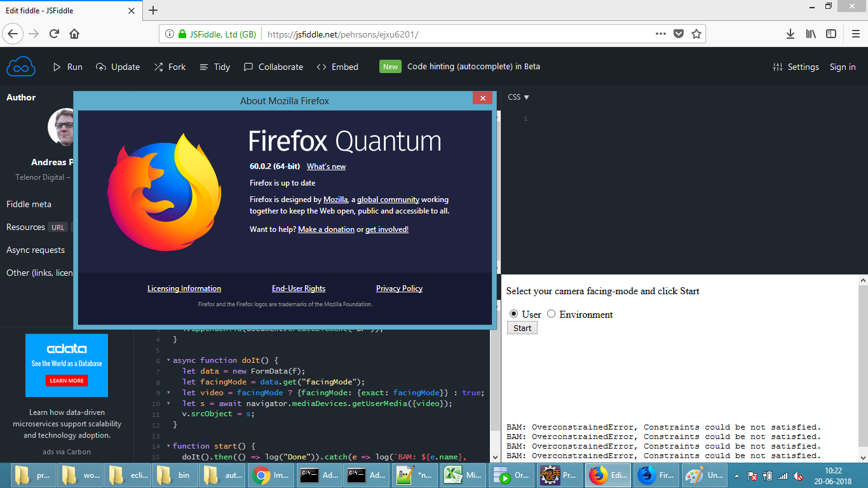
Task: Expand the Fiddle meta section
Action: tap(29, 204)
